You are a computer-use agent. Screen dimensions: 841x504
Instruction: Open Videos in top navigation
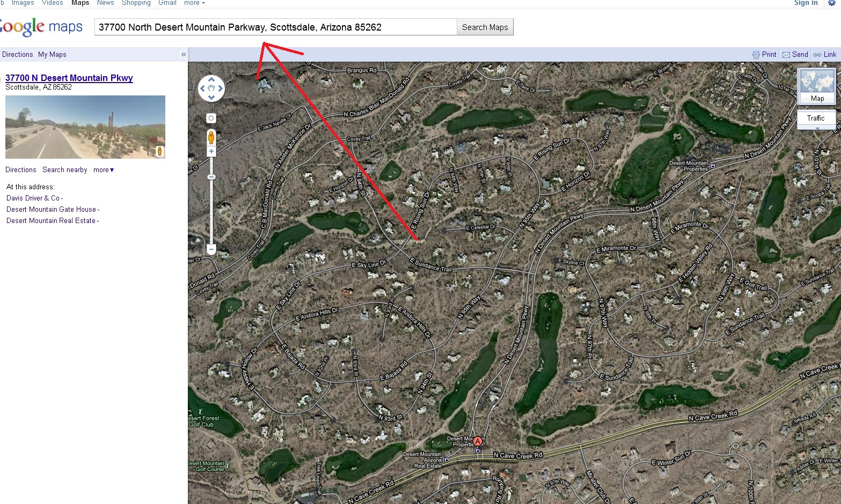tap(53, 3)
